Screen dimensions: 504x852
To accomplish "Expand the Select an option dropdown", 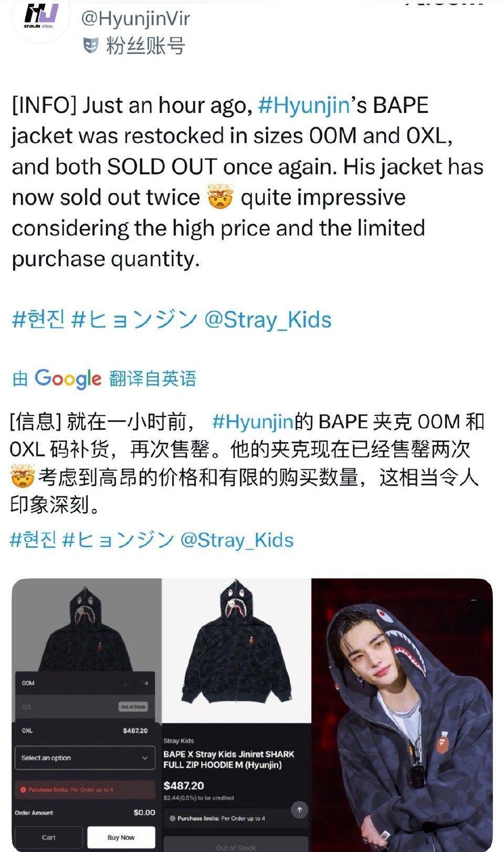I will point(85,758).
